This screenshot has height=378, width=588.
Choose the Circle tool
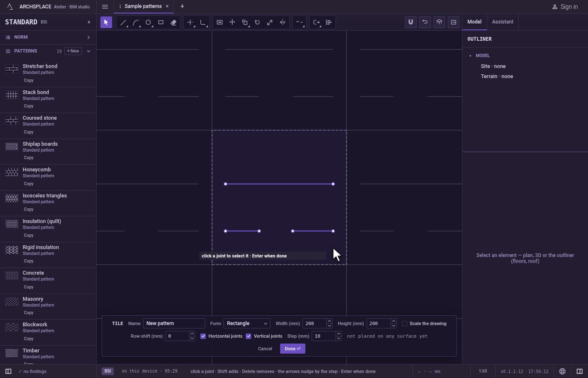148,23
